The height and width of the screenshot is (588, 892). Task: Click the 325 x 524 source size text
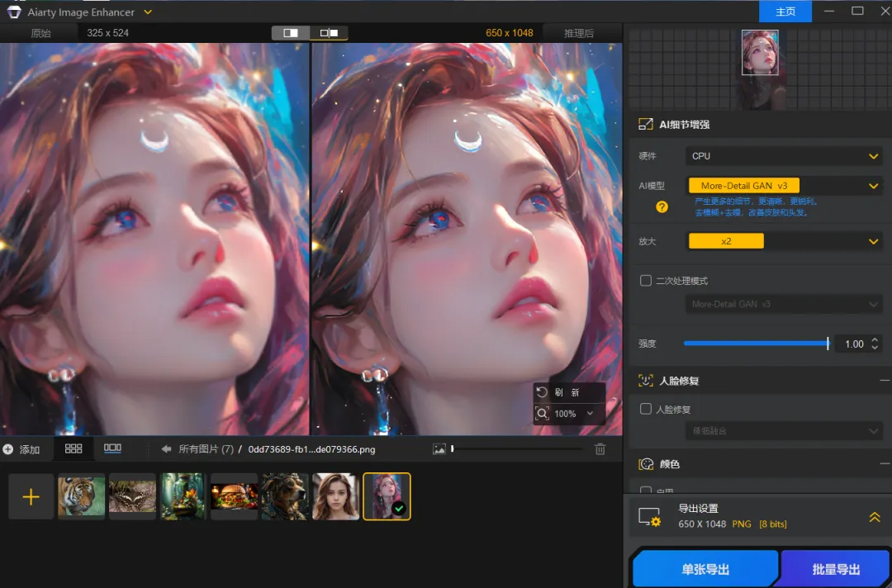(x=107, y=33)
